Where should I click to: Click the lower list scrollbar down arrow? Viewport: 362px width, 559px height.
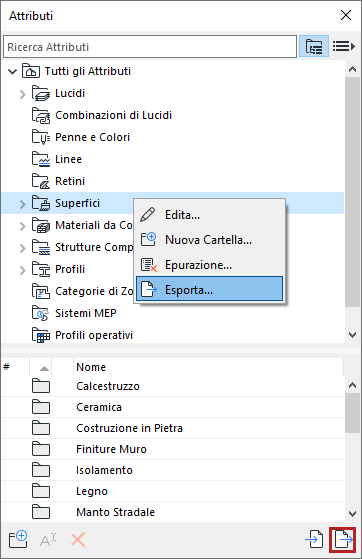(352, 514)
